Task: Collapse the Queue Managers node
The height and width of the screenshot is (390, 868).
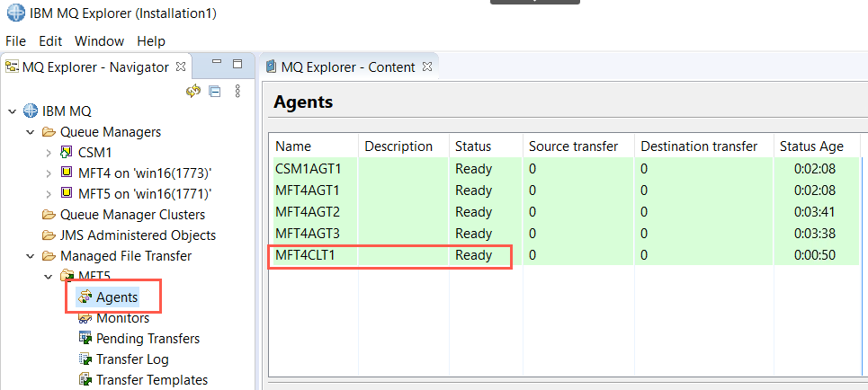Action: (31, 133)
